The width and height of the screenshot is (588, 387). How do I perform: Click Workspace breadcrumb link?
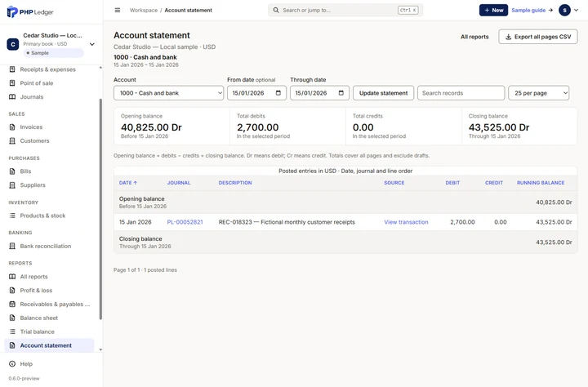(x=144, y=10)
